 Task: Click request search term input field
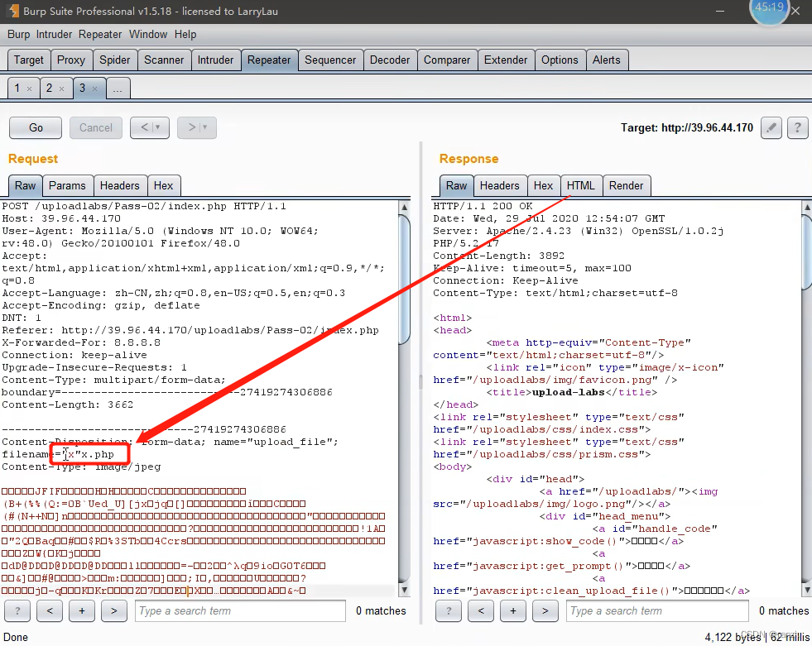tap(240, 610)
